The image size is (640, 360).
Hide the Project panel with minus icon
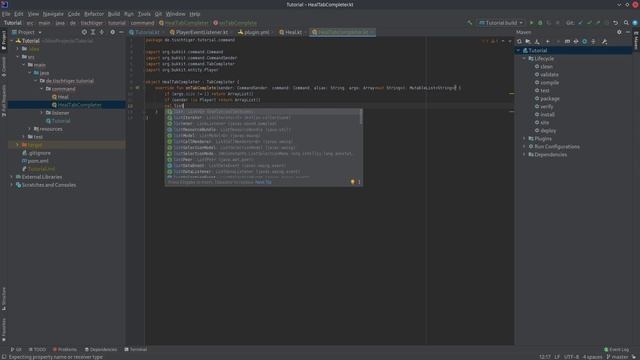[121, 32]
